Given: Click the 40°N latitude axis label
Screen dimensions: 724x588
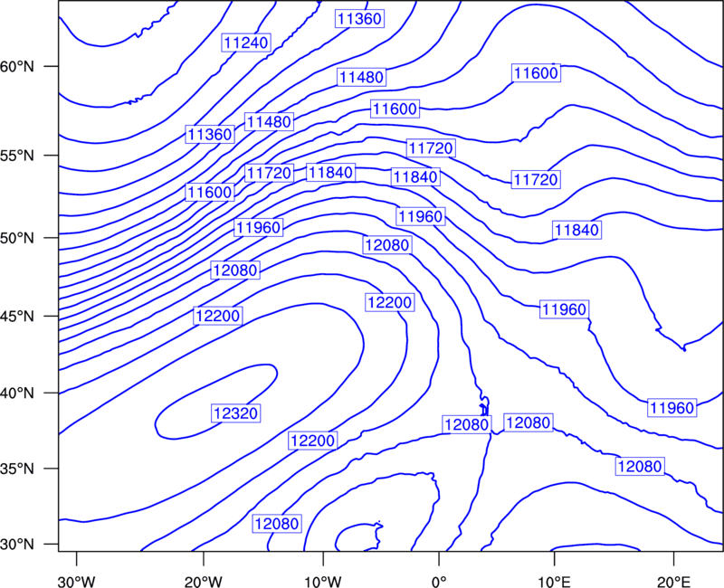Looking at the screenshot, I should click(17, 394).
